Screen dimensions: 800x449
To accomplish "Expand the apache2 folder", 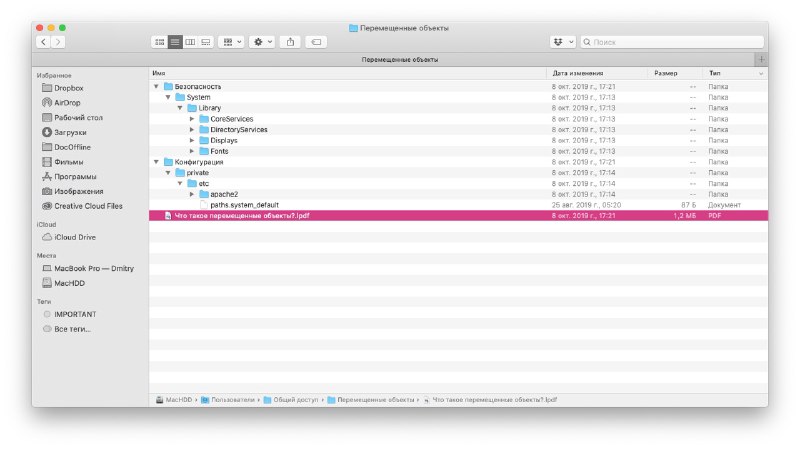I will tap(192, 194).
